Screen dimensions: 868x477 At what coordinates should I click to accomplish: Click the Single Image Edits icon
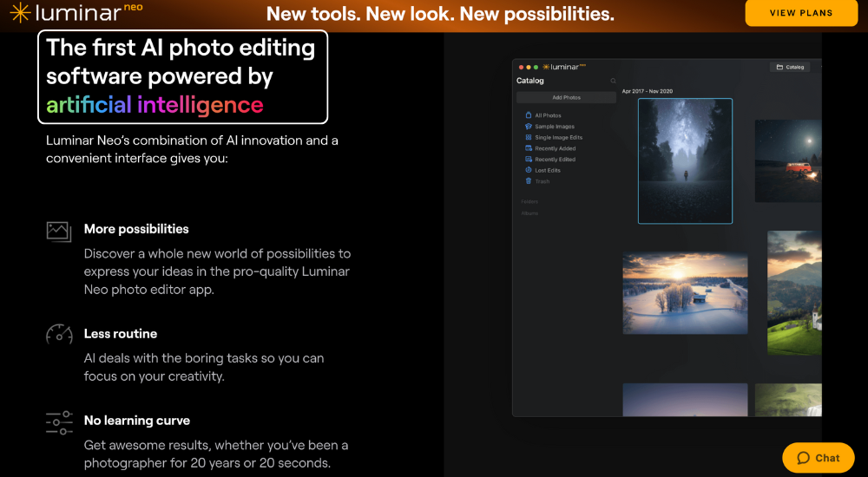[528, 137]
